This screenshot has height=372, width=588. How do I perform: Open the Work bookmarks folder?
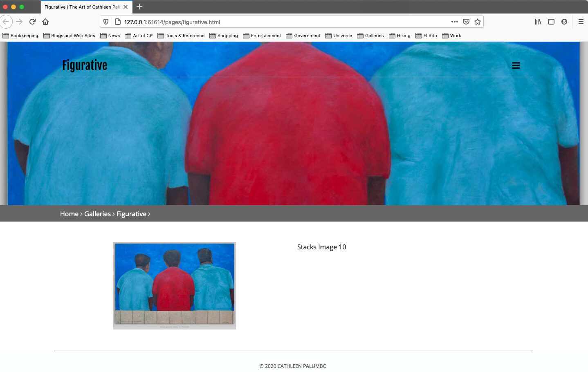click(x=451, y=36)
